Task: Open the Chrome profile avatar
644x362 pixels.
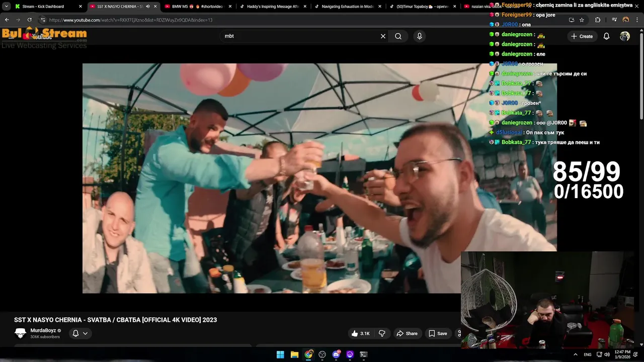Action: pyautogui.click(x=626, y=20)
